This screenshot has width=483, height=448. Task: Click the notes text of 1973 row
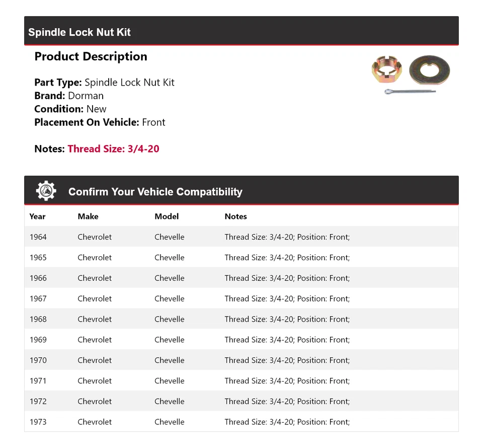(x=287, y=422)
